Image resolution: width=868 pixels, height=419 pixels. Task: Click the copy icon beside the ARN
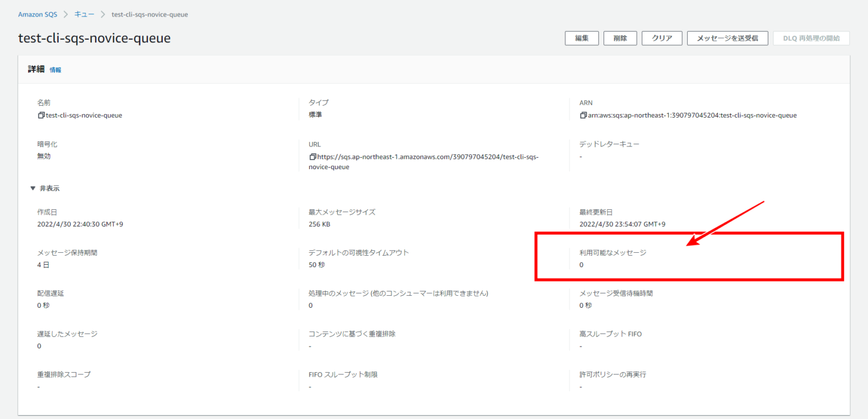(x=583, y=115)
